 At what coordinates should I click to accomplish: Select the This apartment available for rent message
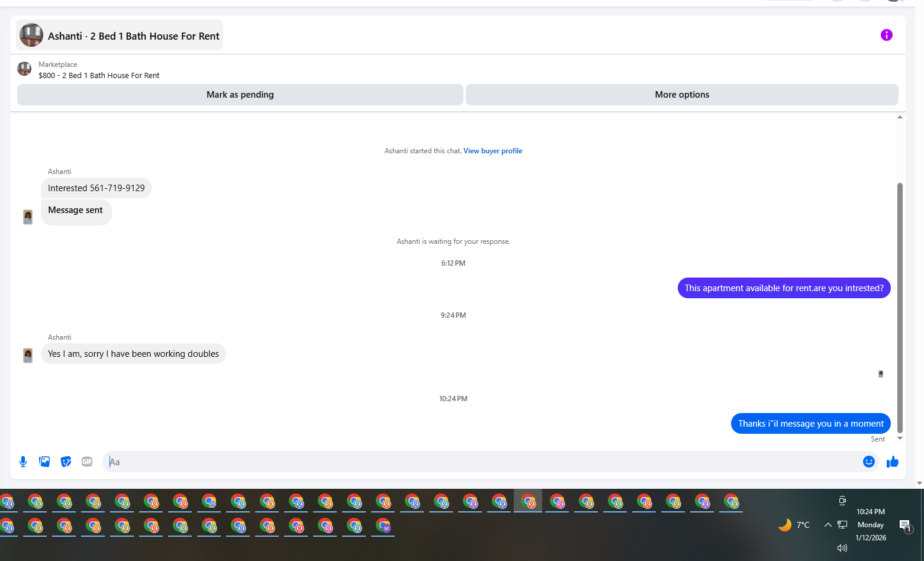(x=784, y=288)
